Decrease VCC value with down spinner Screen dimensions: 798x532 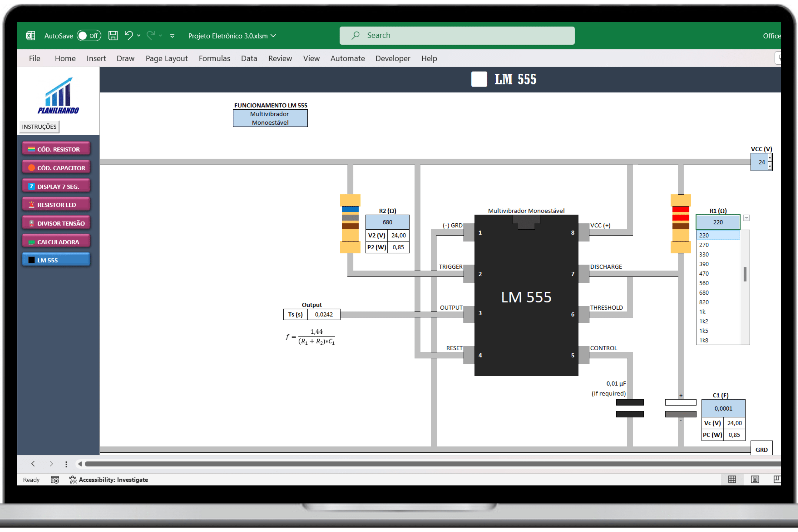769,166
